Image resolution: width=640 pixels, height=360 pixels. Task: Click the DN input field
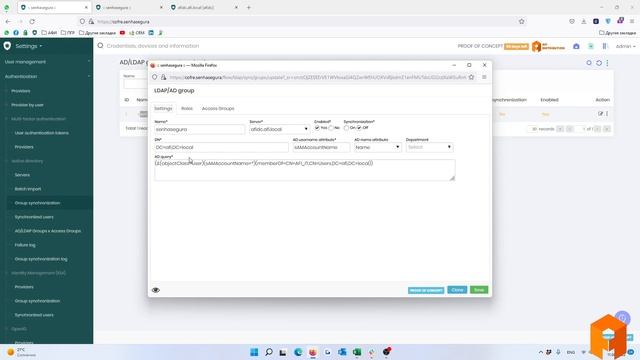tap(221, 147)
